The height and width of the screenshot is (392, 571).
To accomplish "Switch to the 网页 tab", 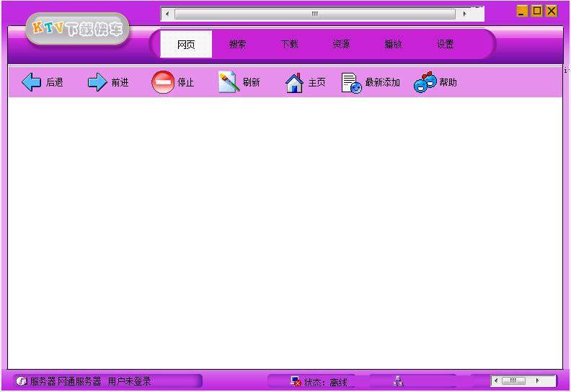I will (186, 44).
